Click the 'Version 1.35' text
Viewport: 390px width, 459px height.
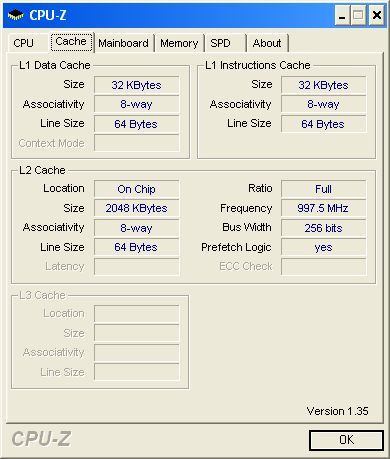[x=337, y=411]
